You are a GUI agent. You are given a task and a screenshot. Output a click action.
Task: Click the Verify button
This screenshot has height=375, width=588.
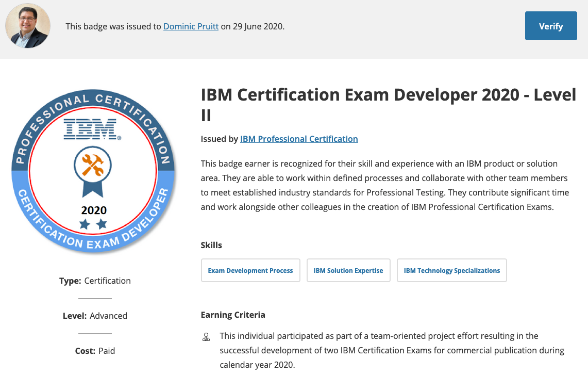coord(550,26)
